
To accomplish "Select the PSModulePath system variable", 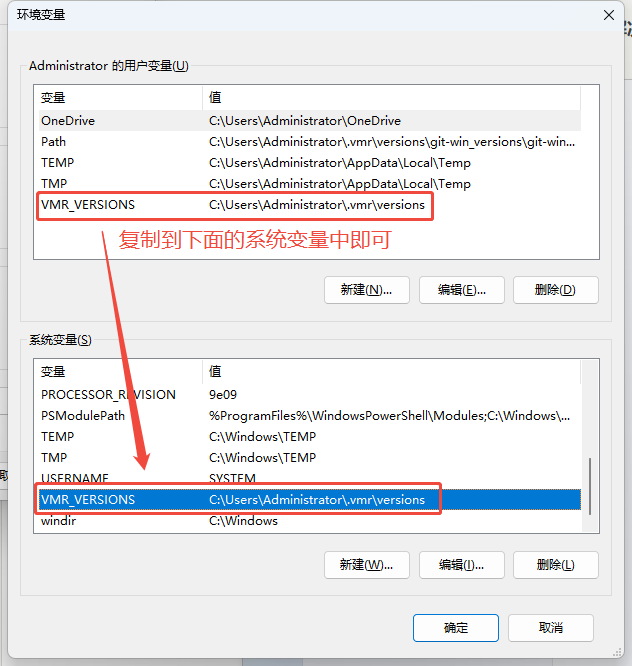I will tap(310, 415).
